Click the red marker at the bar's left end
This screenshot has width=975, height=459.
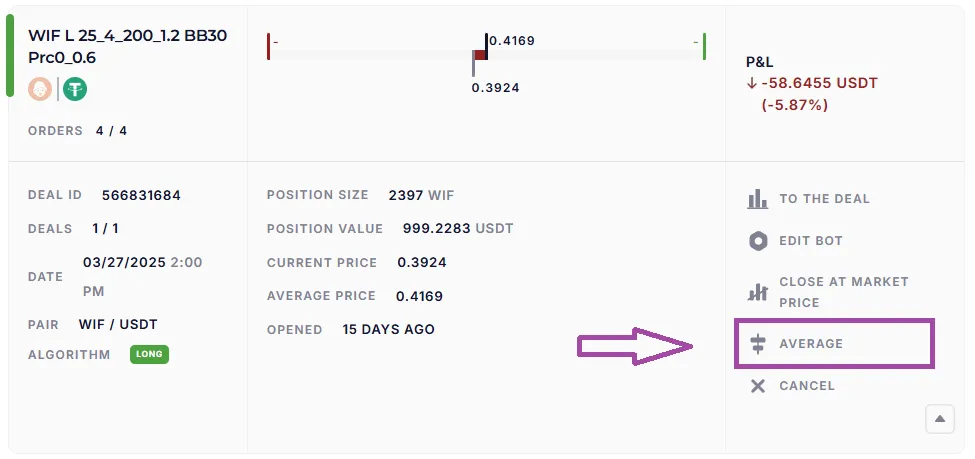268,46
